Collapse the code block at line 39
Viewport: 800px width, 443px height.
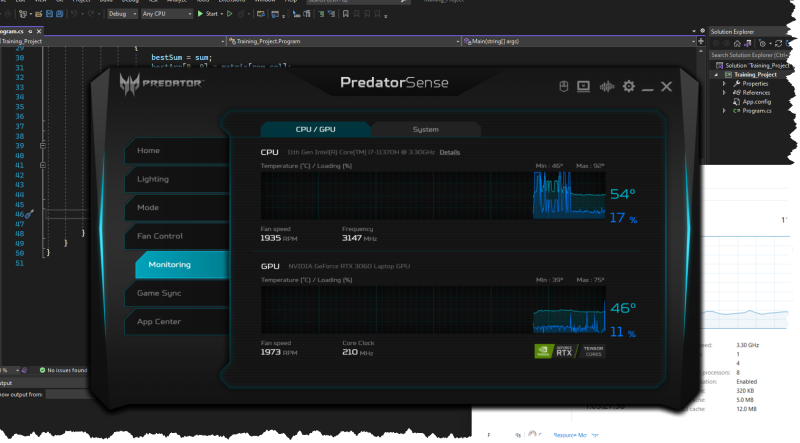43,146
